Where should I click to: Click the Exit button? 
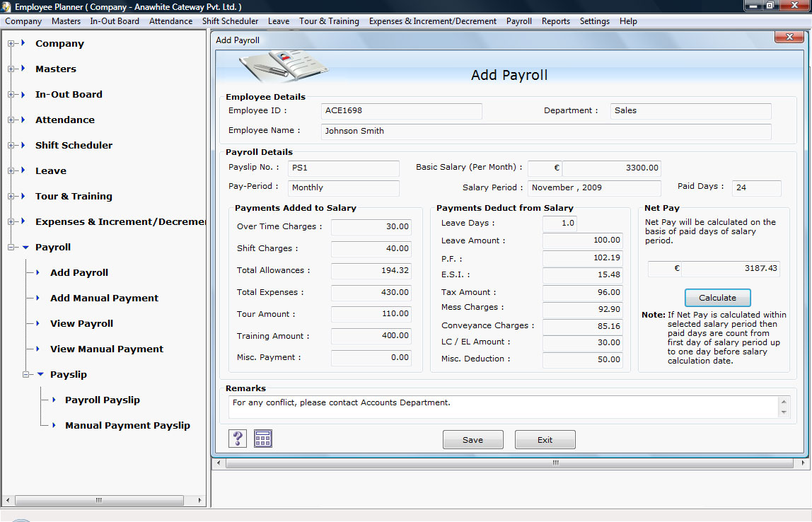(545, 440)
